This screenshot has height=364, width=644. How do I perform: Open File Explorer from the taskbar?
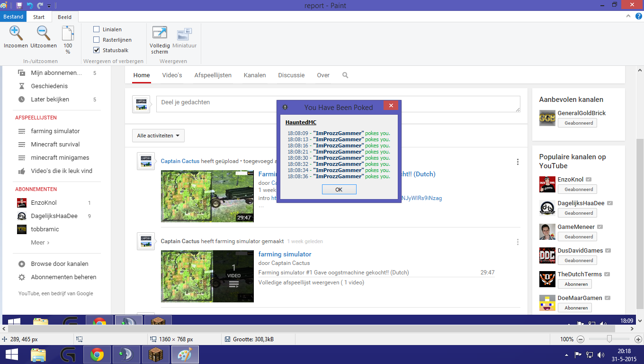tap(38, 355)
